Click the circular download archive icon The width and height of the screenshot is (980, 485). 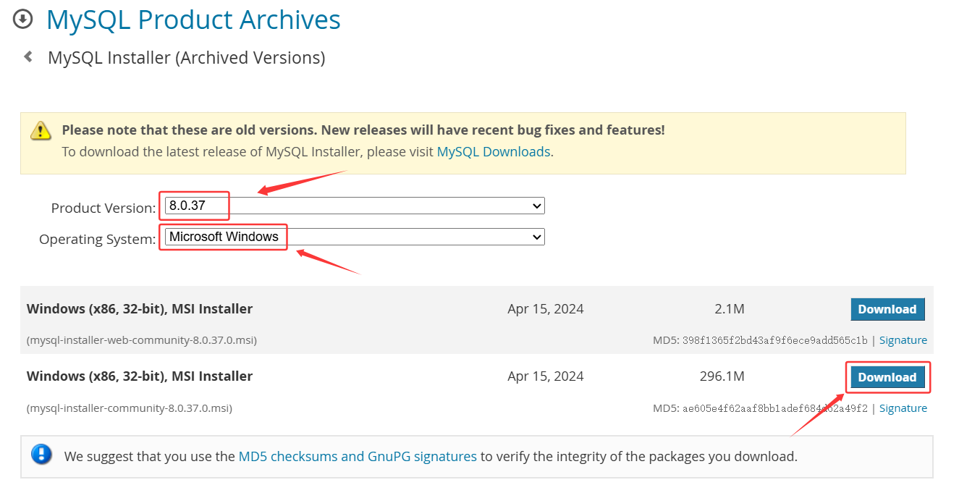tap(22, 19)
